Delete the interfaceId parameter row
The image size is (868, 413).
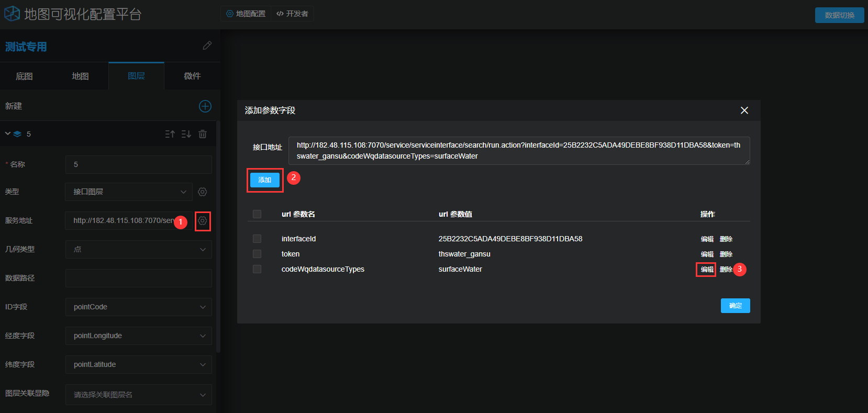point(726,239)
